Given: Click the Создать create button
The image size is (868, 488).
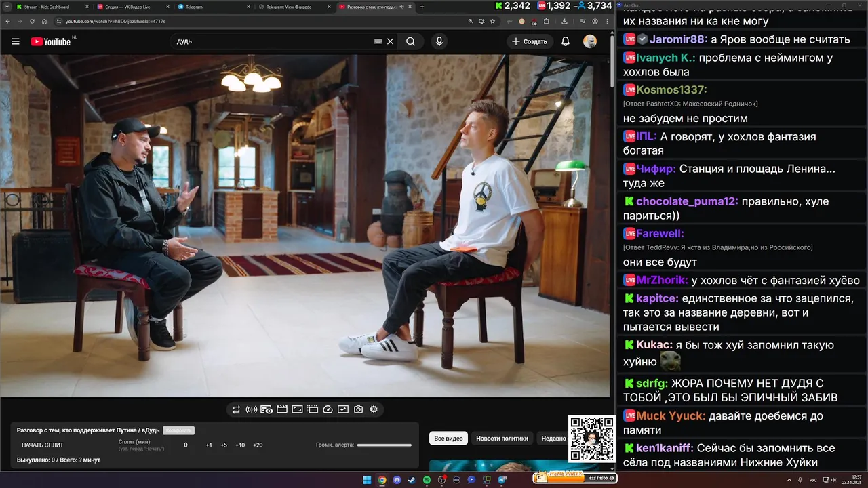Looking at the screenshot, I should [530, 41].
